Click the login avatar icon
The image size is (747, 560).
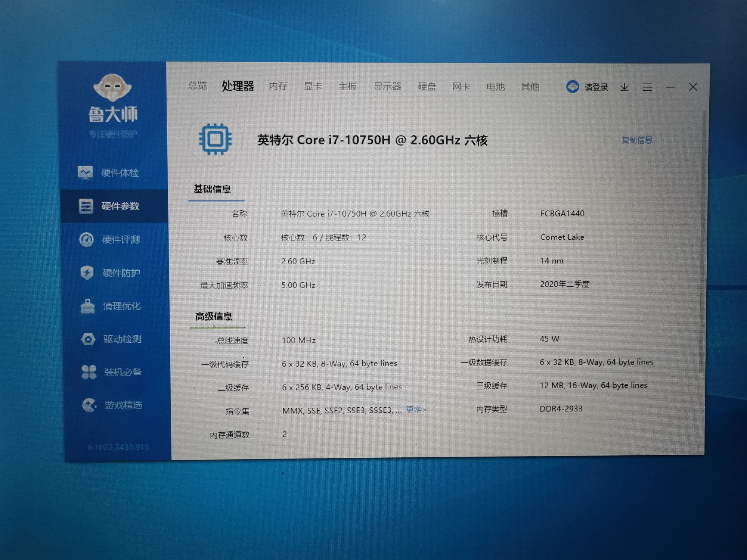click(572, 87)
